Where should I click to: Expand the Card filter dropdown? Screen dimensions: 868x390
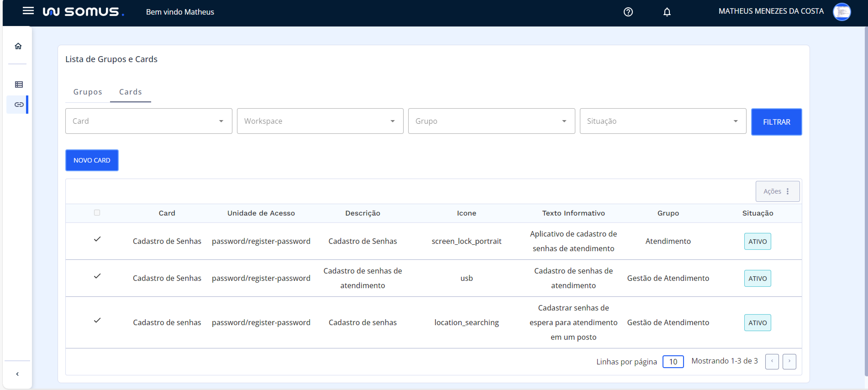pyautogui.click(x=149, y=121)
